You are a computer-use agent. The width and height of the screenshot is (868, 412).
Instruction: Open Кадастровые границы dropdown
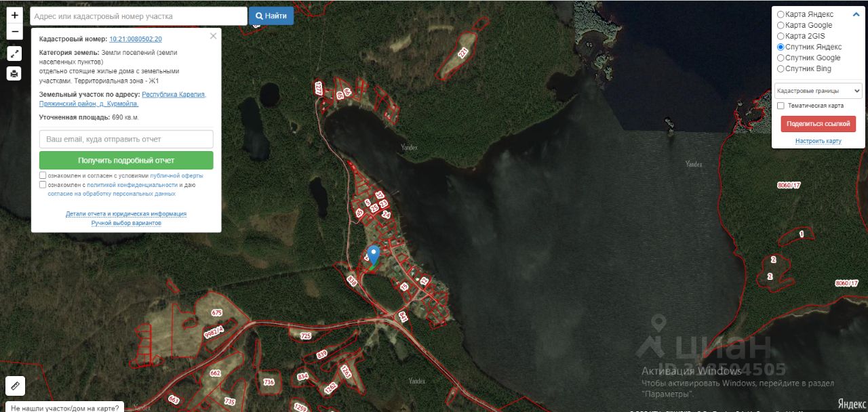tap(818, 90)
